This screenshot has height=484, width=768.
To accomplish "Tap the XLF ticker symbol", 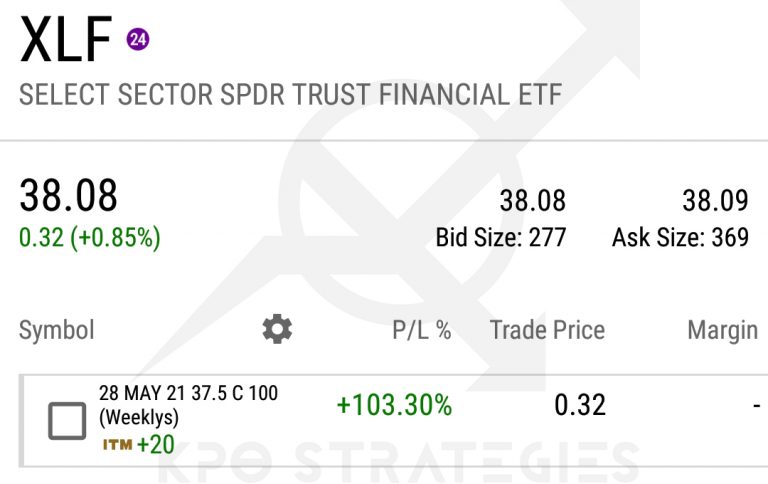I will coord(65,42).
